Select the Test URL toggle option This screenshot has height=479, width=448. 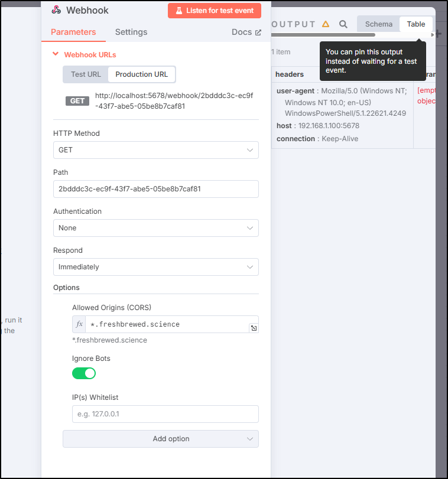click(86, 74)
